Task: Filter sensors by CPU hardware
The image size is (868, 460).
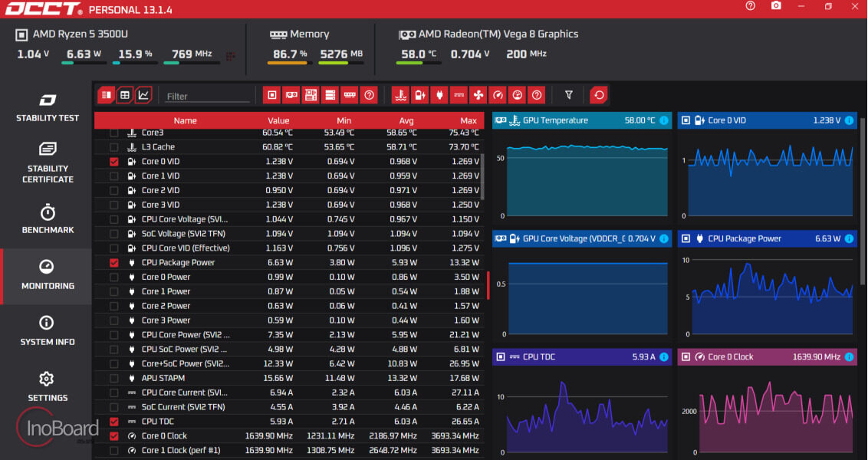Action: tap(271, 95)
